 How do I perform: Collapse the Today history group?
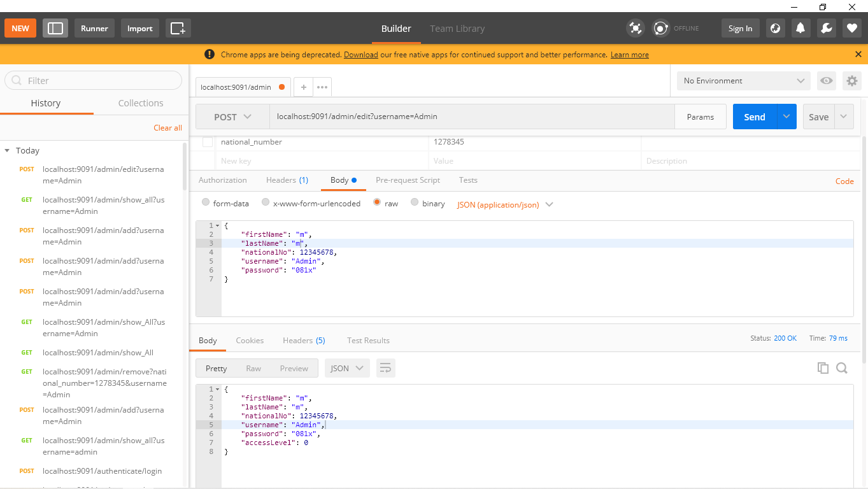click(7, 151)
